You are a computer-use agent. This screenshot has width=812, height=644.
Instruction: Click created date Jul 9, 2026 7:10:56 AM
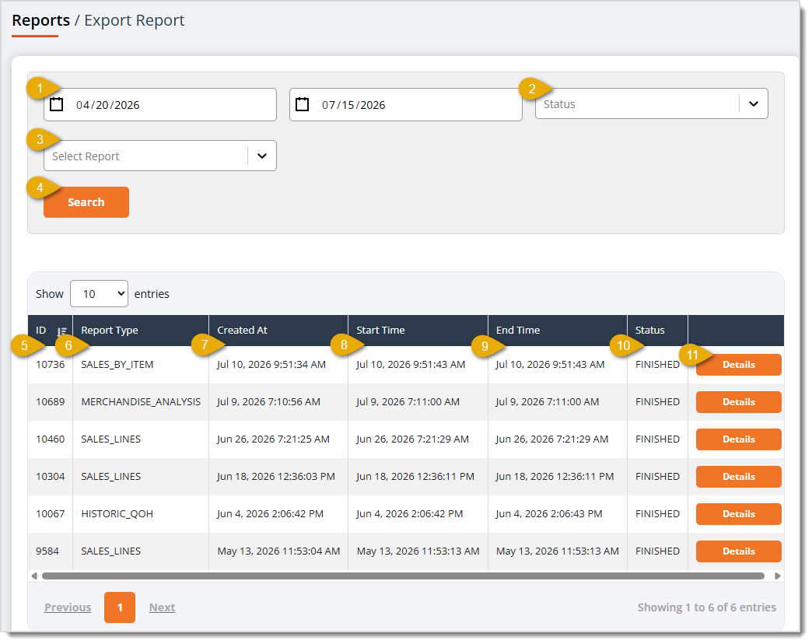pyautogui.click(x=269, y=402)
